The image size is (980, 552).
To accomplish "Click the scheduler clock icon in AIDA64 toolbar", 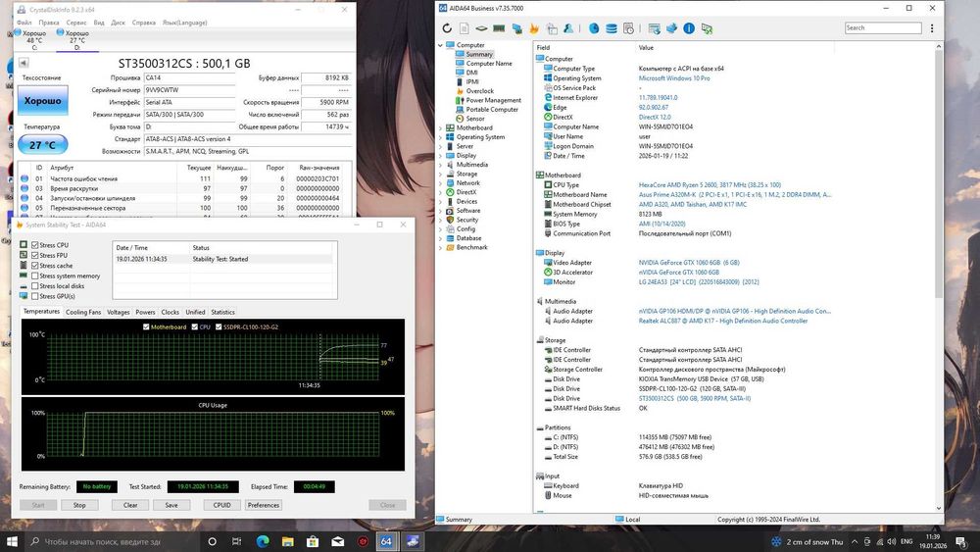I will [x=629, y=28].
